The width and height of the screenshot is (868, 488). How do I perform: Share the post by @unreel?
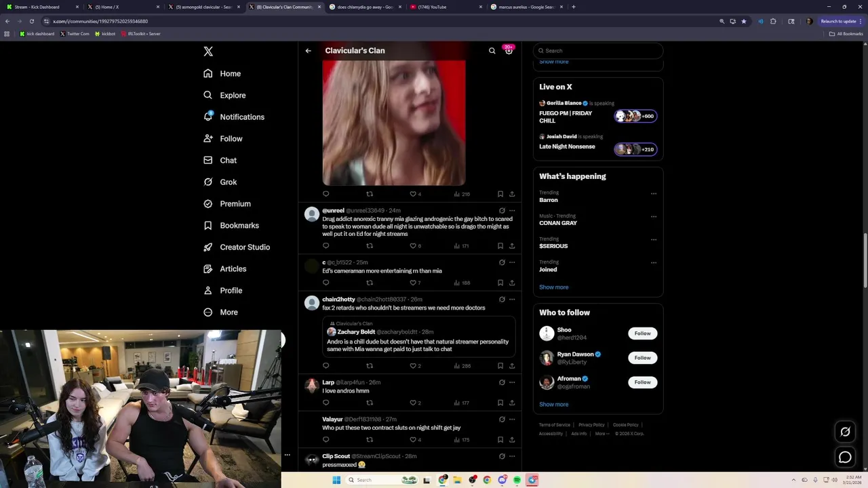(512, 246)
